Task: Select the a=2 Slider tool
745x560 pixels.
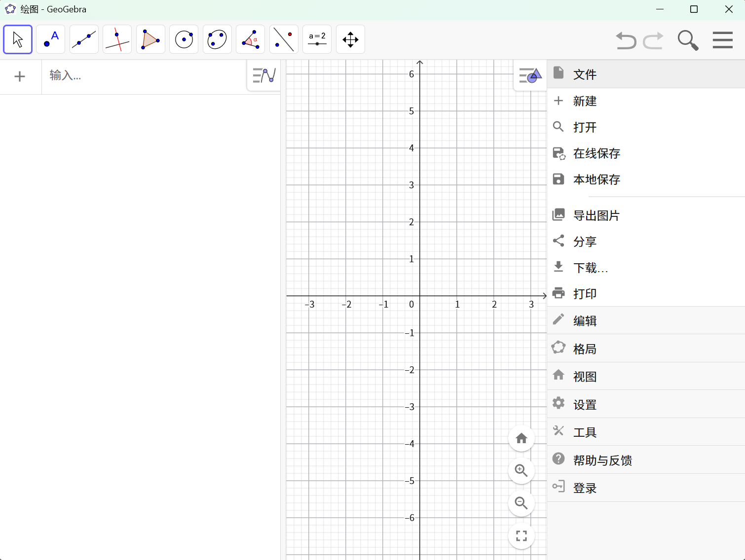Action: pos(317,39)
